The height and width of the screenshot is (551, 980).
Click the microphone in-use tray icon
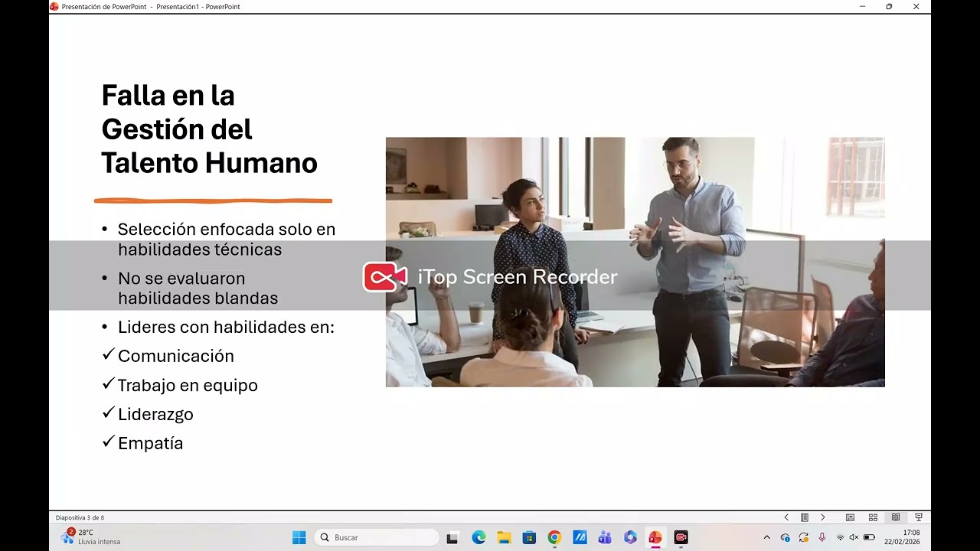point(822,537)
